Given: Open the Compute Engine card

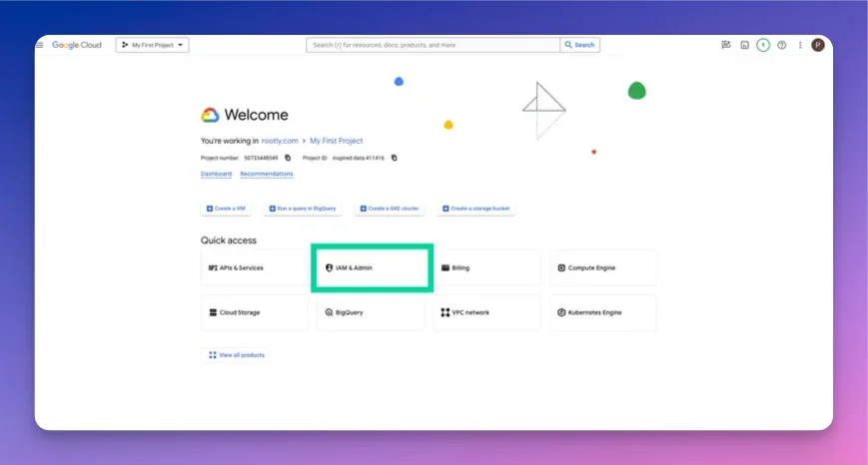Looking at the screenshot, I should pyautogui.click(x=603, y=267).
